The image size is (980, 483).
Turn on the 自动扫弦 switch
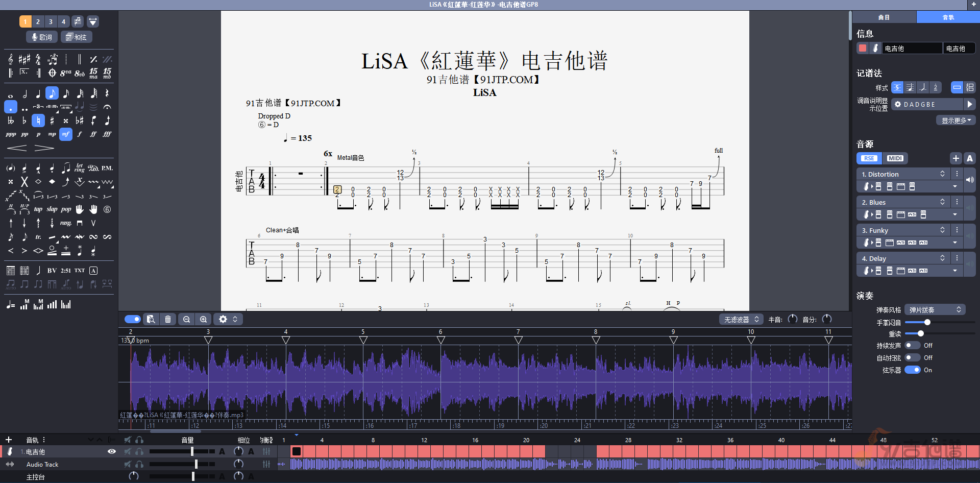(x=913, y=358)
